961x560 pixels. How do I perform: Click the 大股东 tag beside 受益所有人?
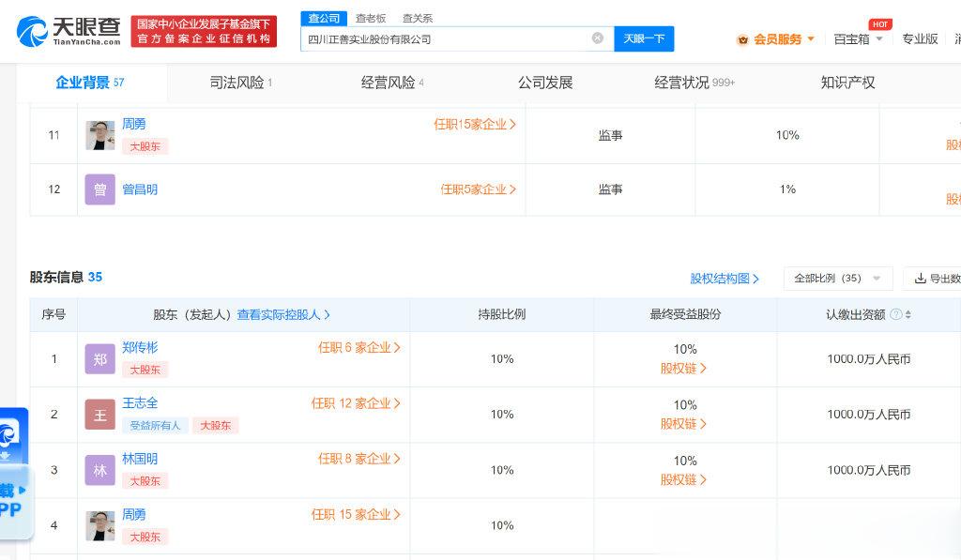pyautogui.click(x=215, y=425)
